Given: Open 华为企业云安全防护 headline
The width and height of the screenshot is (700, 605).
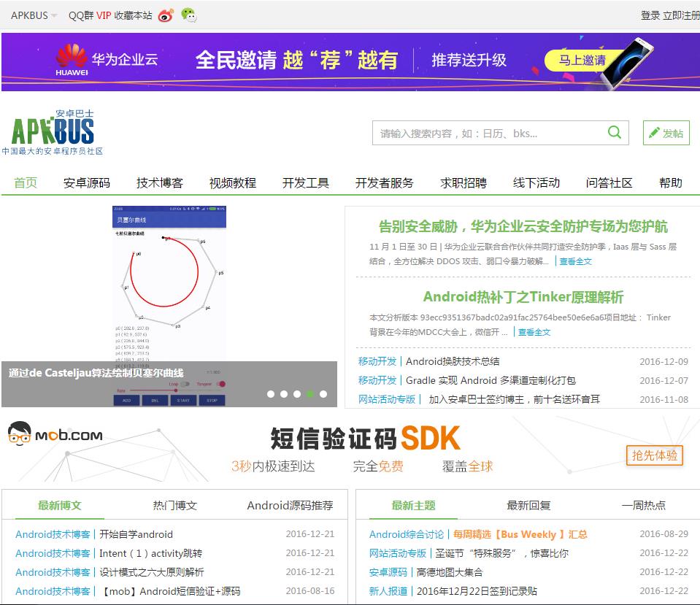Looking at the screenshot, I should 523,226.
